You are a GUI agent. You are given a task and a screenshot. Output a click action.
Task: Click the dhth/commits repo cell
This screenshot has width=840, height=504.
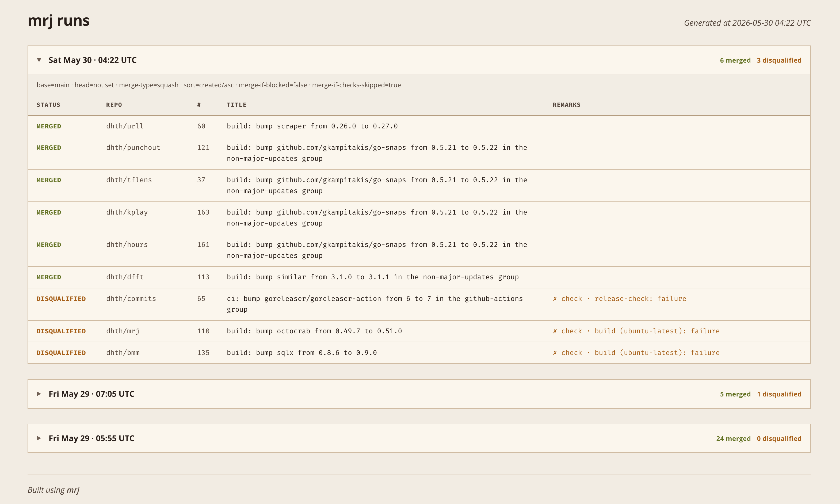131,299
